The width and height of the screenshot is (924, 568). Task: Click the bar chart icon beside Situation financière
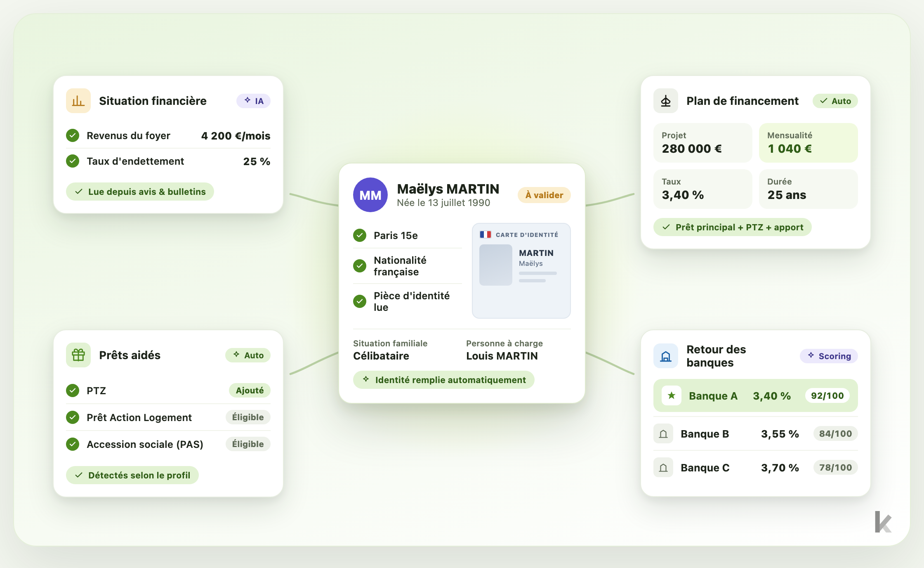pos(78,101)
